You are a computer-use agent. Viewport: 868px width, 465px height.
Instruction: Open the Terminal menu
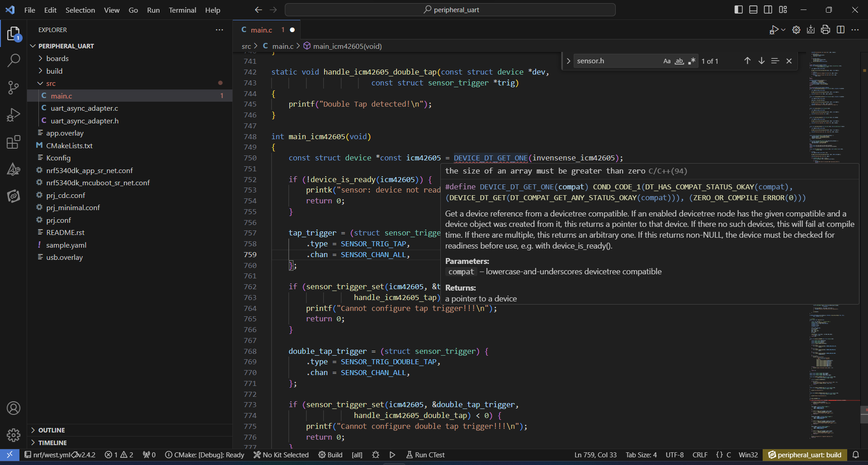[x=182, y=10]
